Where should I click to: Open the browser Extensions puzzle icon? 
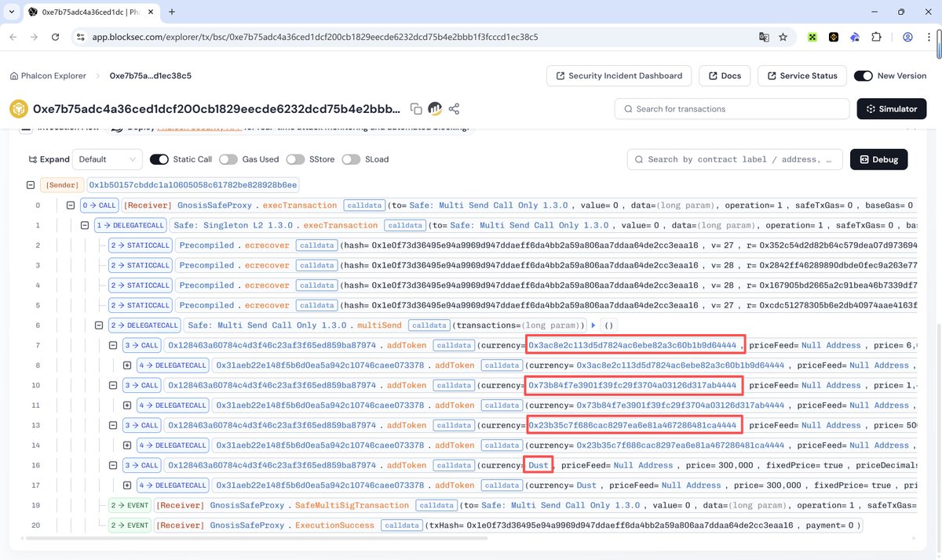click(876, 37)
